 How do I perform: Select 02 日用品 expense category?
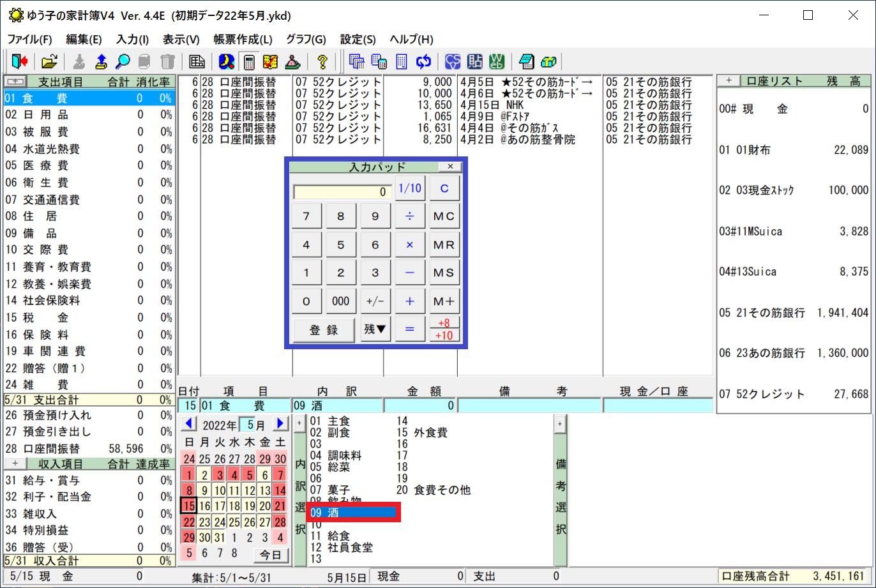click(x=88, y=116)
